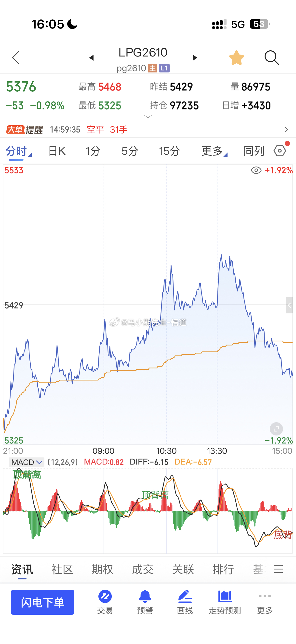Open side panel handle on chart edge

(x=289, y=305)
